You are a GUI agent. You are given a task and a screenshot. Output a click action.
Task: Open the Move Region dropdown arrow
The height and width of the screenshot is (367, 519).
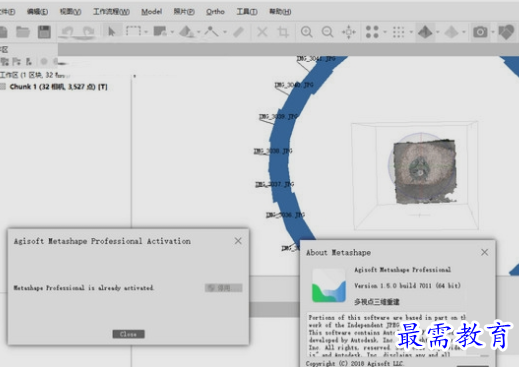[x=172, y=32]
